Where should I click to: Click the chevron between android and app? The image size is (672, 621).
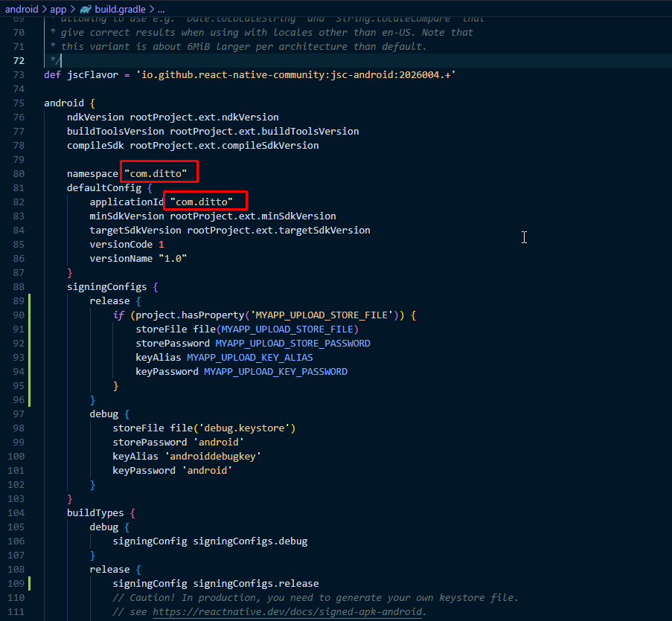(44, 10)
